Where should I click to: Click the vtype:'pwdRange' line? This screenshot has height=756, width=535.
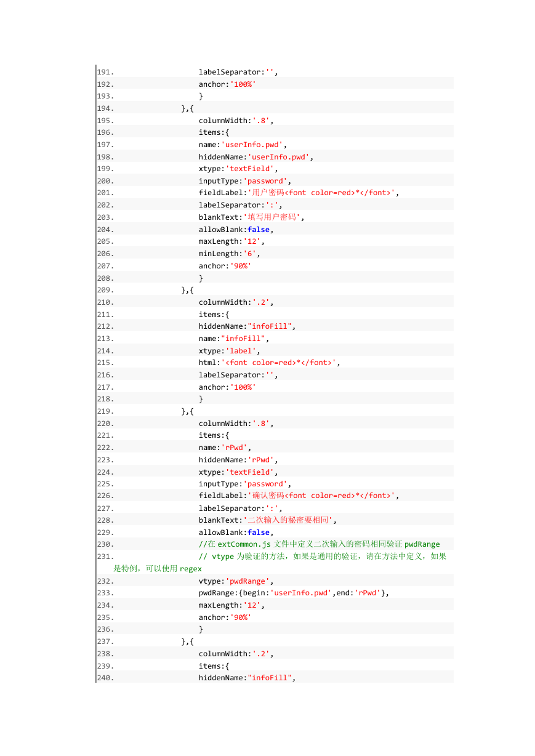tap(236, 581)
